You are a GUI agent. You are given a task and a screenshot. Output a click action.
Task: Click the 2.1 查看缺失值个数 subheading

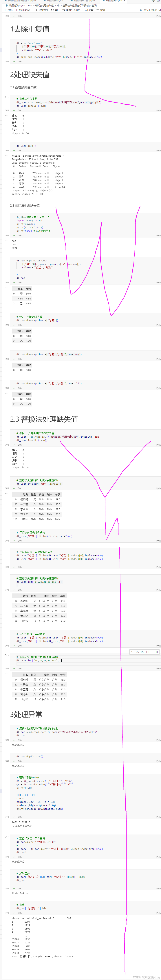(x=23, y=87)
